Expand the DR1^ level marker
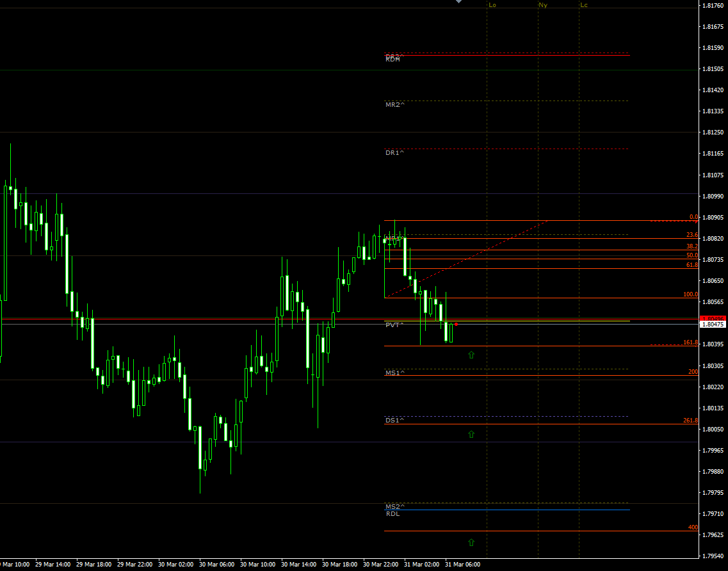The height and width of the screenshot is (571, 728). coord(394,152)
